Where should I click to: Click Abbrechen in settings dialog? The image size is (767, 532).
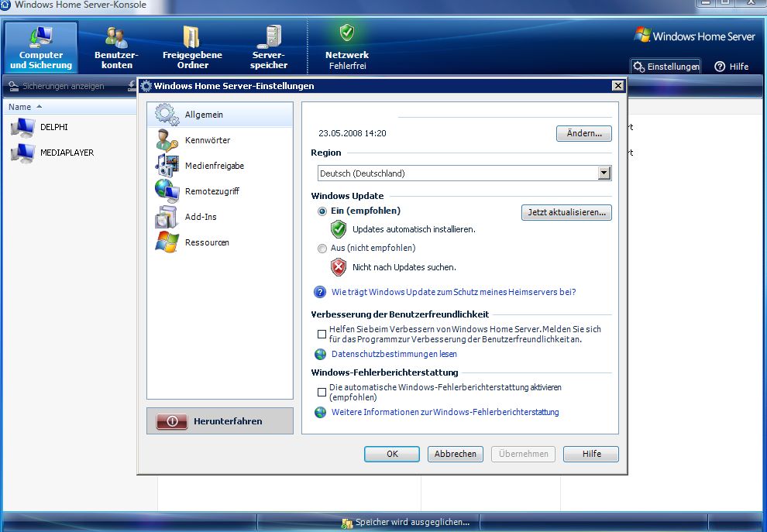(x=456, y=454)
